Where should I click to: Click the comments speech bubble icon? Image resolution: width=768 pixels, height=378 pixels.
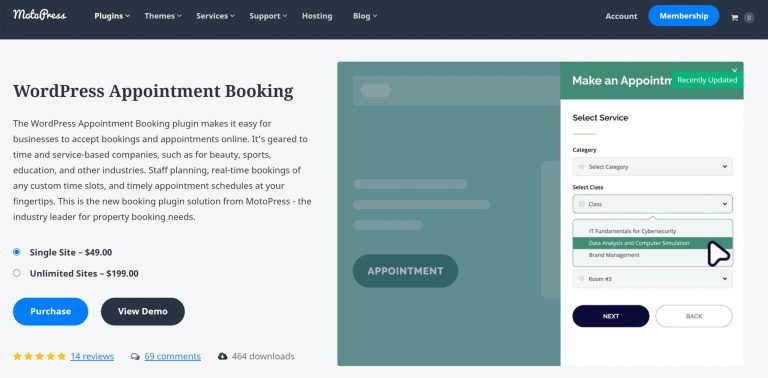135,356
